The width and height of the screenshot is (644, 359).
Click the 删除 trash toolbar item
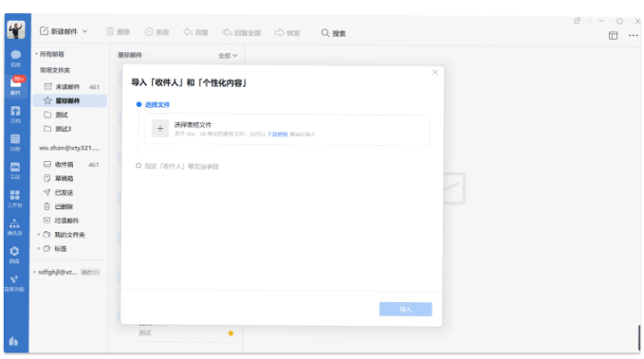point(119,32)
